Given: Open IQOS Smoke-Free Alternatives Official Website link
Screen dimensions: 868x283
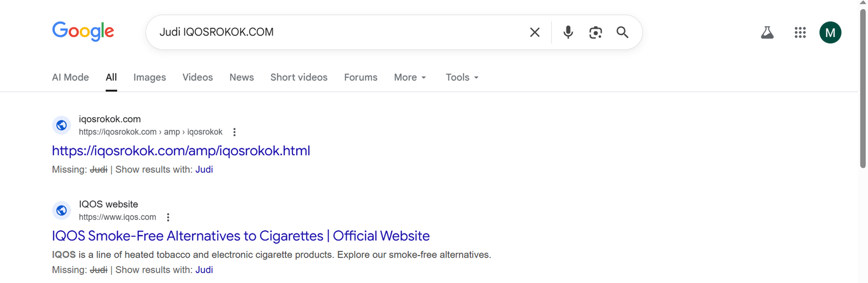Looking at the screenshot, I should pyautogui.click(x=241, y=236).
